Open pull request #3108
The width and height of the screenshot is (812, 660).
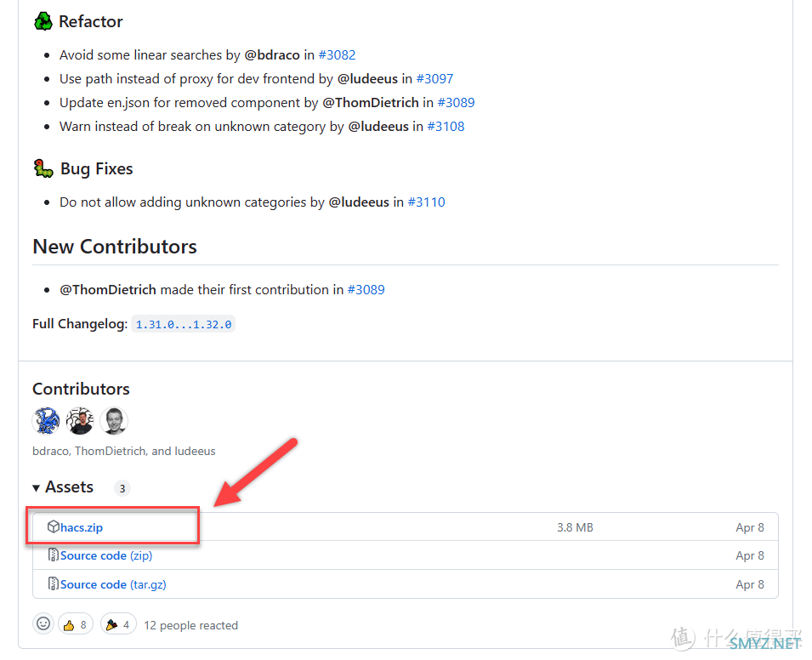446,127
